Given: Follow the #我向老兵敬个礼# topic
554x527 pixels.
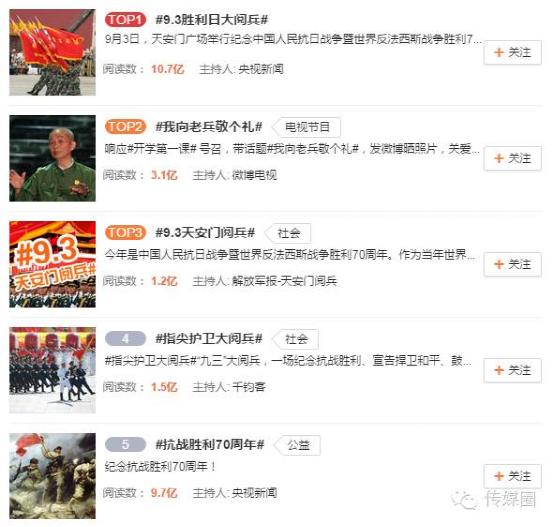Looking at the screenshot, I should (x=512, y=158).
